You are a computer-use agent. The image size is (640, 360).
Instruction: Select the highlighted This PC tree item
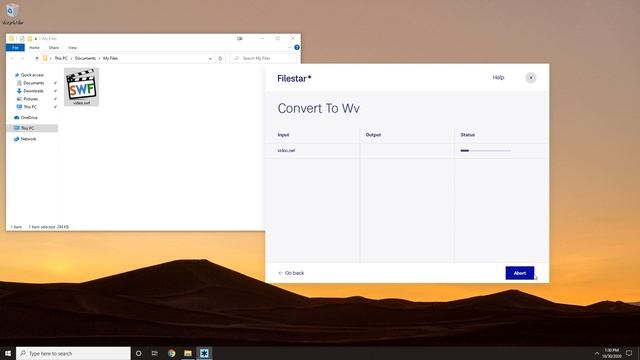click(x=32, y=128)
